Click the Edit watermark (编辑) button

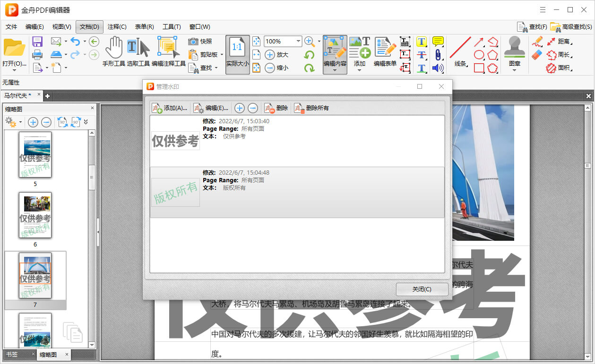point(211,108)
